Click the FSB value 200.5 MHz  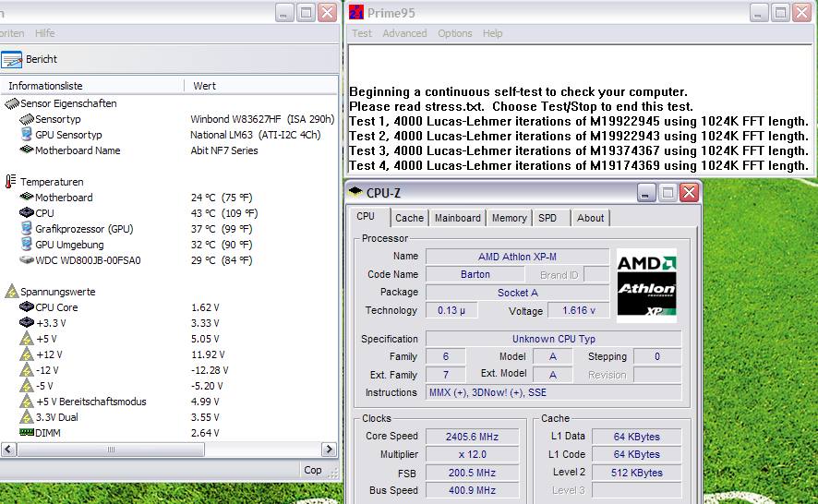coord(472,473)
